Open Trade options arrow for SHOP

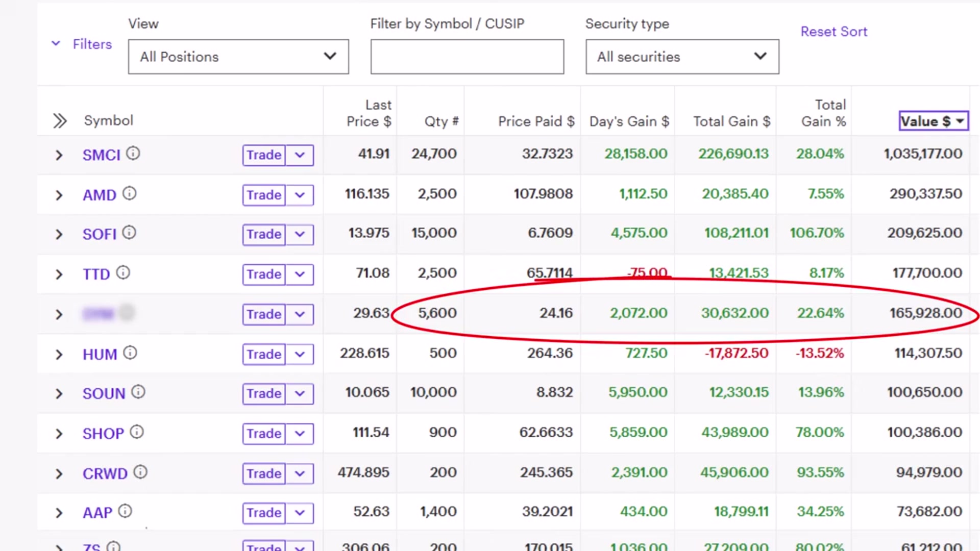(300, 434)
